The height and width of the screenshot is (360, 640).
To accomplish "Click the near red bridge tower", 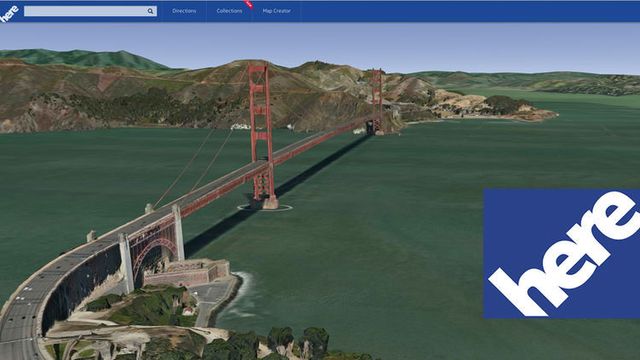I will [262, 135].
